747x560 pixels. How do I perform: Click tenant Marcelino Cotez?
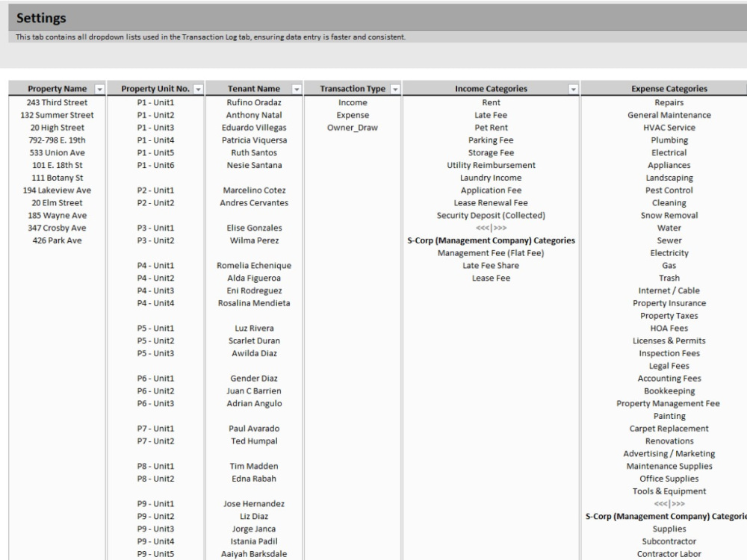(254, 190)
